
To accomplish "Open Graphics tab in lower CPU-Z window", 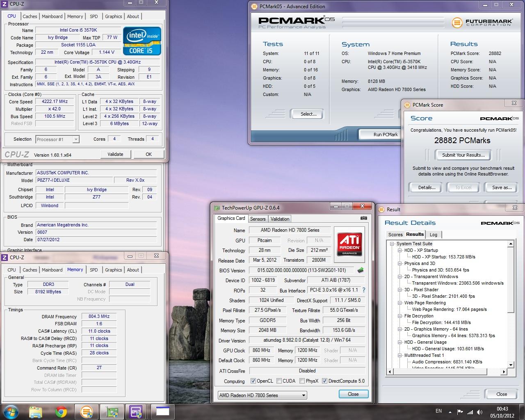I will point(114,270).
